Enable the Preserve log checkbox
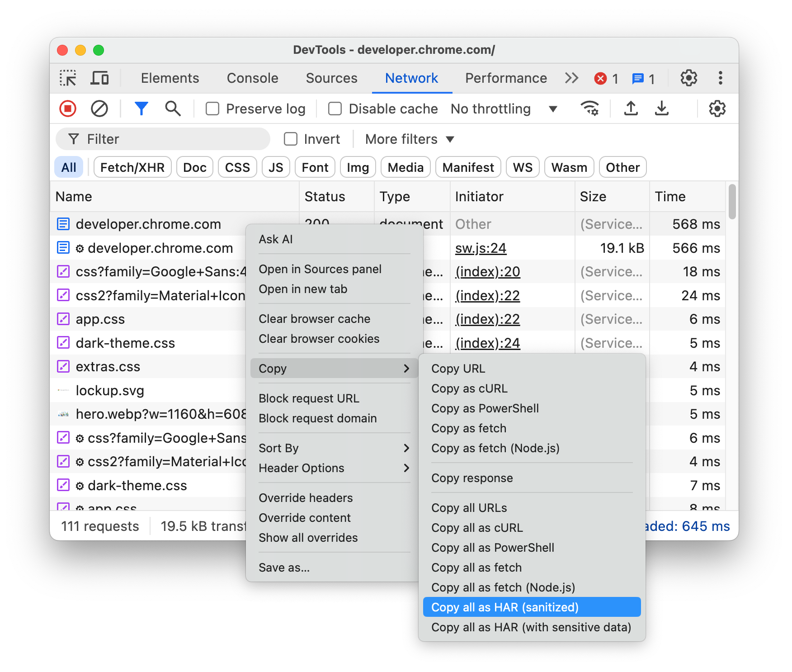 tap(212, 109)
